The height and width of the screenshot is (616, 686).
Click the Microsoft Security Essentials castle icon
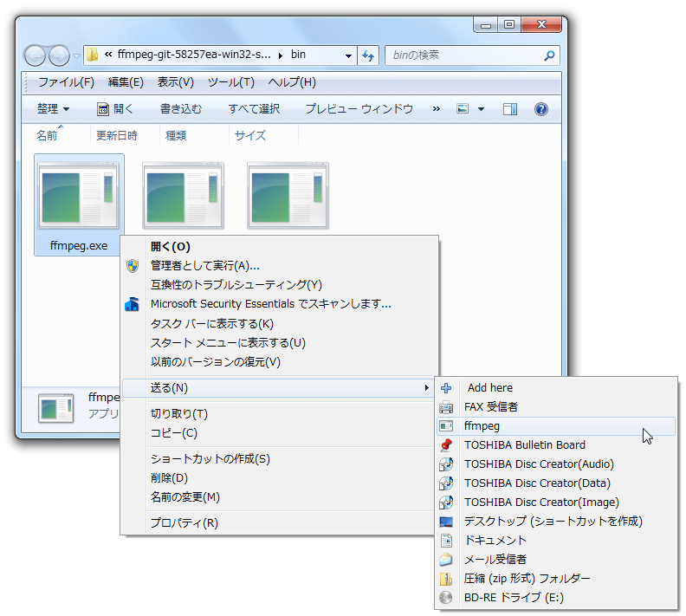click(x=133, y=304)
